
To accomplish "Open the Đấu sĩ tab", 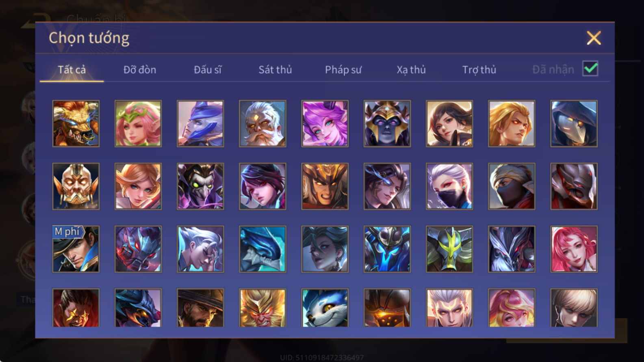I will (208, 70).
